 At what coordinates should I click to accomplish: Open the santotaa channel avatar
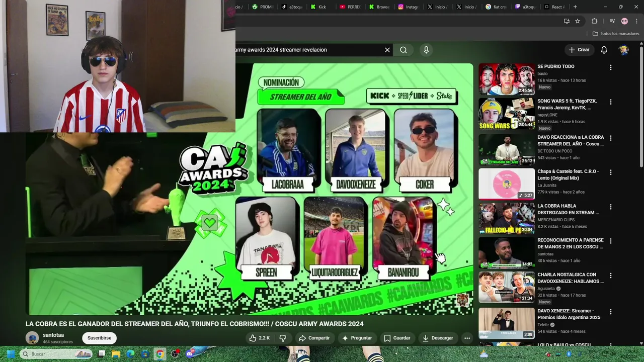coord(32,338)
